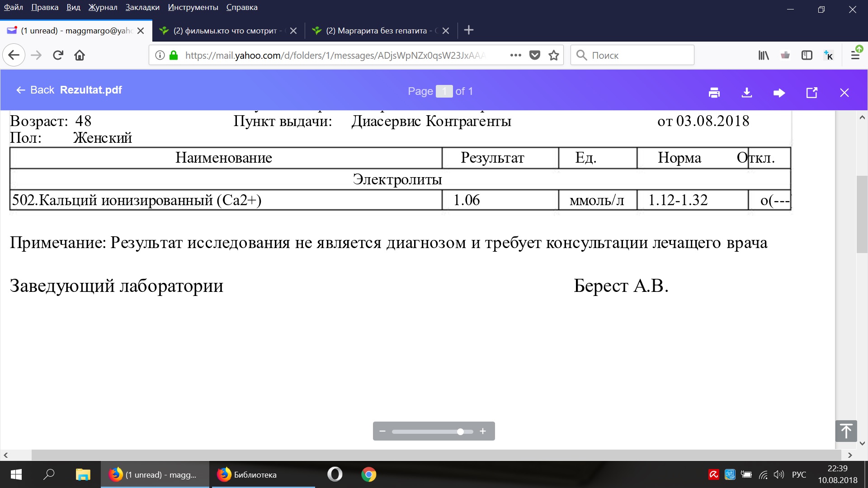The height and width of the screenshot is (488, 868).
Task: Open the Firefox hamburger menu
Action: pos(855,55)
